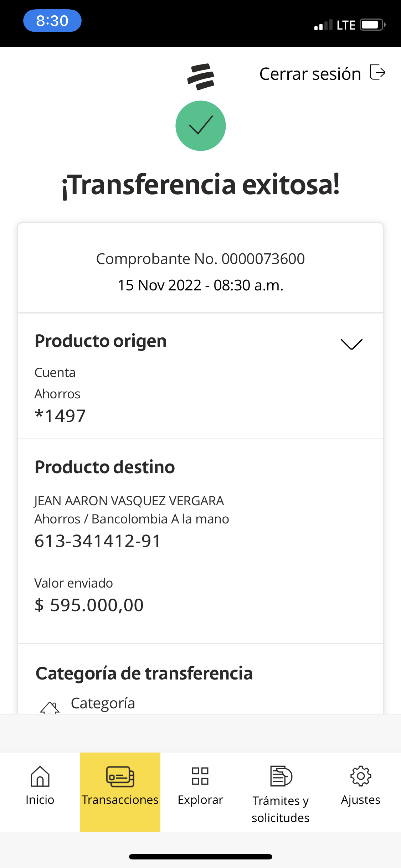Tap the category house icon
401x868 pixels.
click(x=50, y=708)
